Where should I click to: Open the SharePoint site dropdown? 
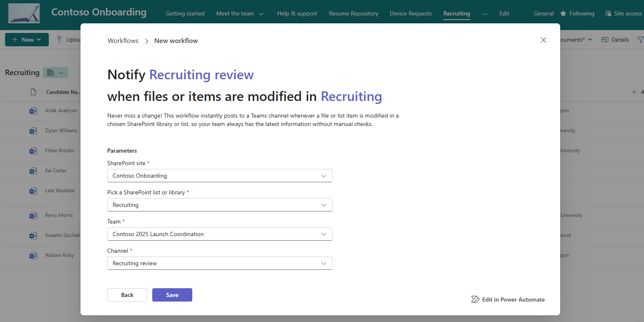[220, 176]
